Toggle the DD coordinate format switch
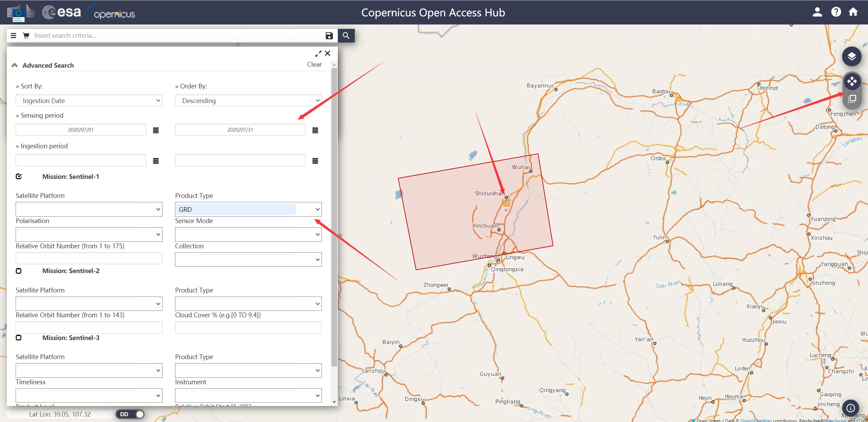This screenshot has height=422, width=868. [x=130, y=414]
